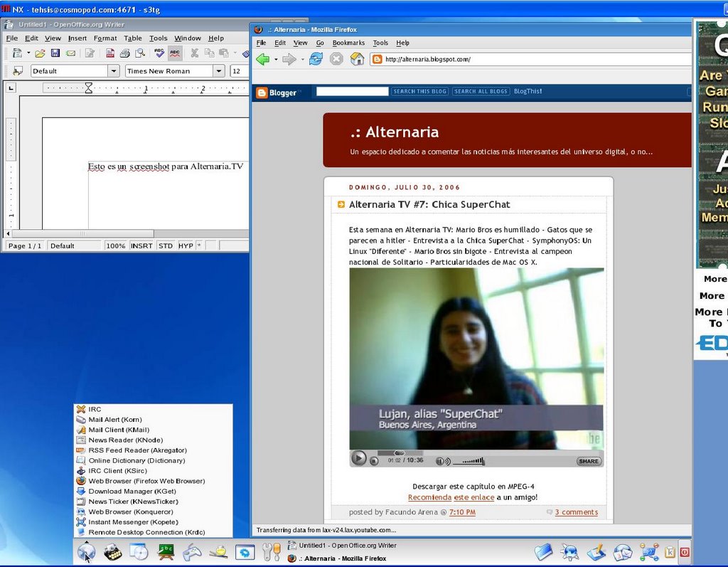Toggle HYP hyperlink mode in status bar

186,246
